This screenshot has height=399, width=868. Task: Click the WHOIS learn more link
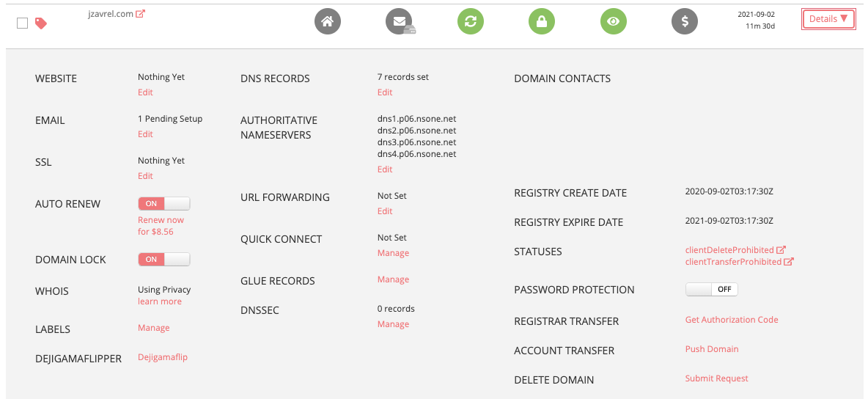click(160, 301)
